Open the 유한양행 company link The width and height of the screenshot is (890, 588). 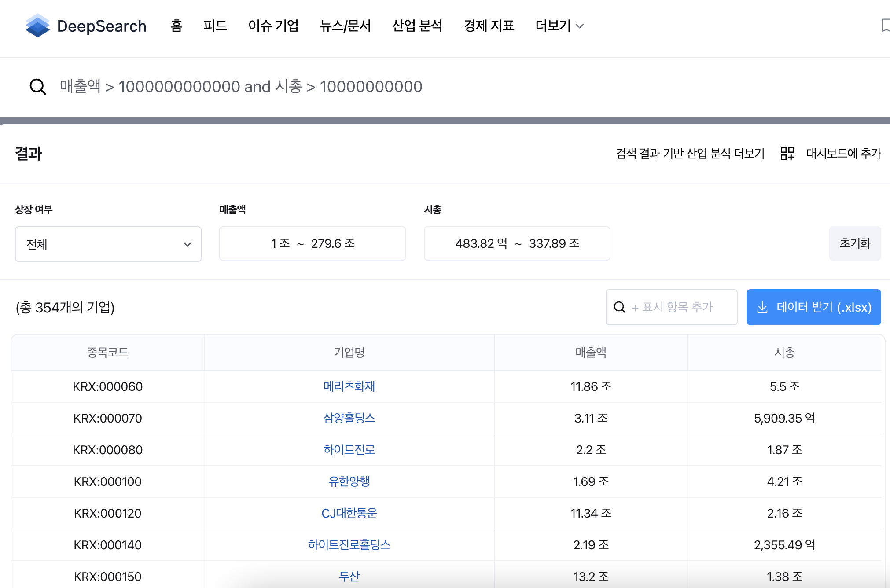pyautogui.click(x=349, y=481)
